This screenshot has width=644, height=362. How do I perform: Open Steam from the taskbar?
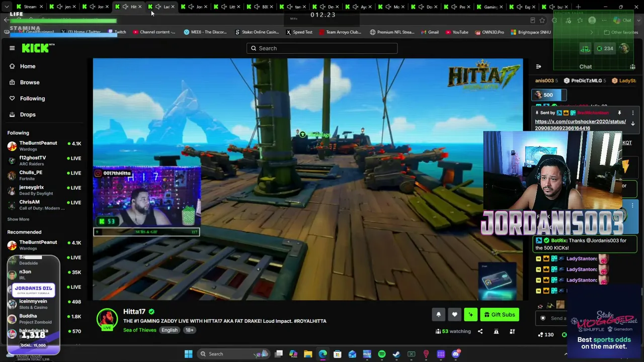pos(396,354)
